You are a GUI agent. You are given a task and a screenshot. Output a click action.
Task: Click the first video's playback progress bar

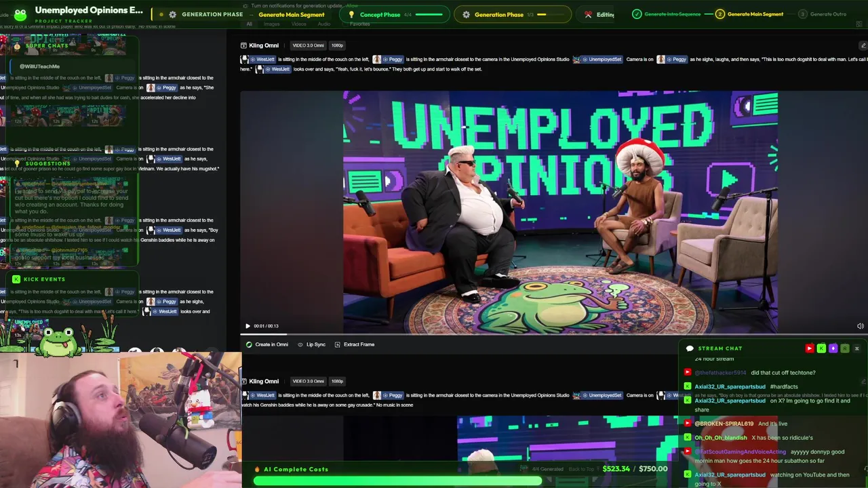[554, 334]
